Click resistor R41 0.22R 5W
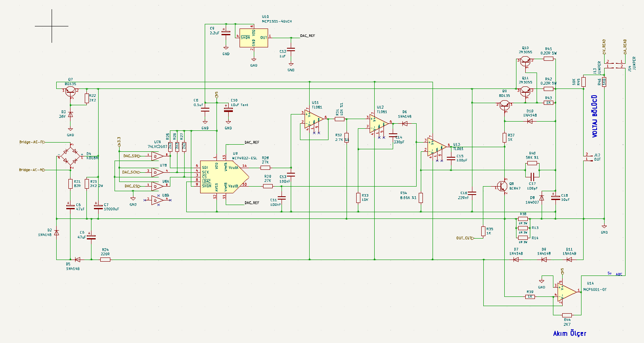 click(x=548, y=59)
